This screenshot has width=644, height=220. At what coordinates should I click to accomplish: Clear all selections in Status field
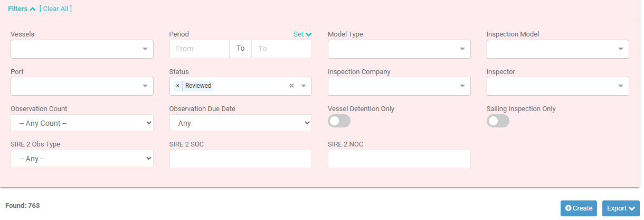(x=291, y=86)
